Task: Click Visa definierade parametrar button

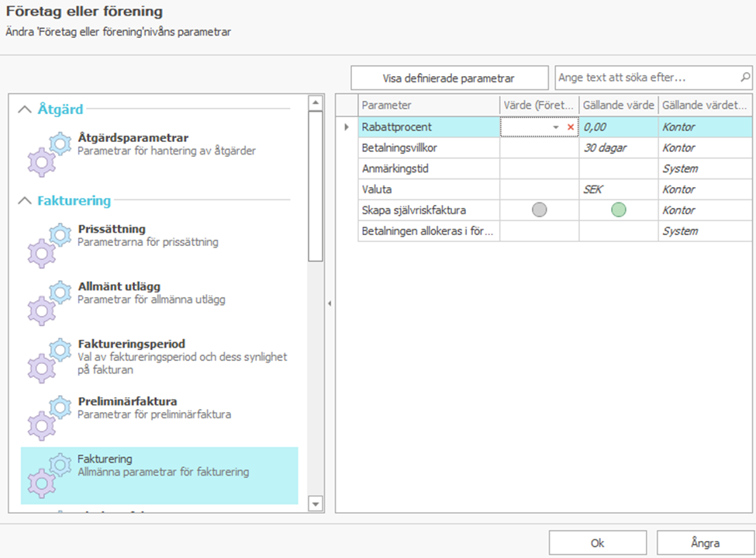Action: (448, 78)
